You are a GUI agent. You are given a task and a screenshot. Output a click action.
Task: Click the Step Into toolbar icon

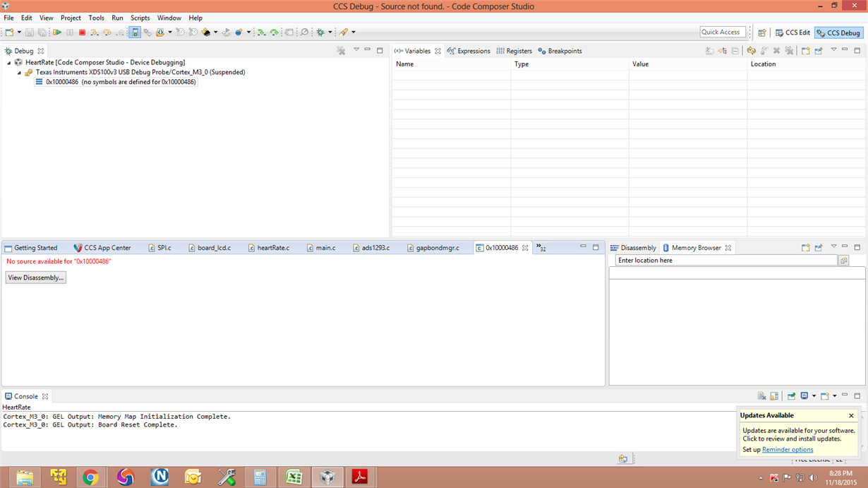click(x=95, y=32)
